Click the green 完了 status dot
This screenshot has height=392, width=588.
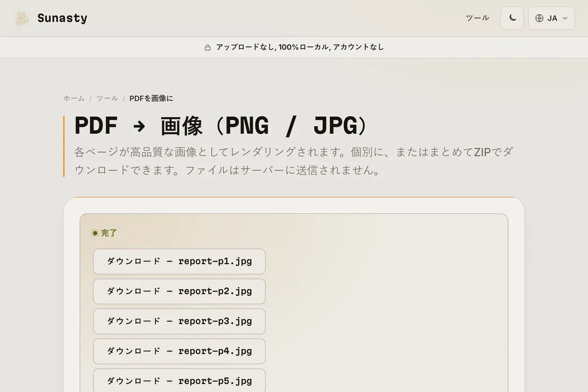point(95,233)
